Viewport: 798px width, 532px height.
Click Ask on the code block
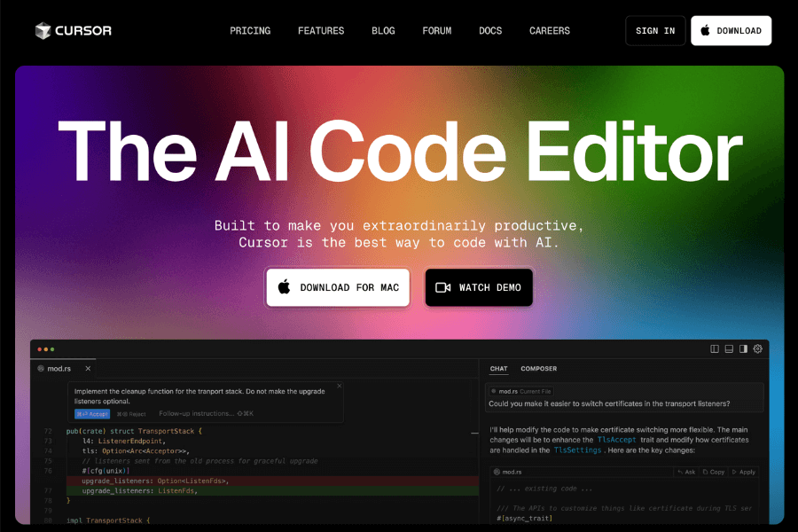(x=686, y=472)
